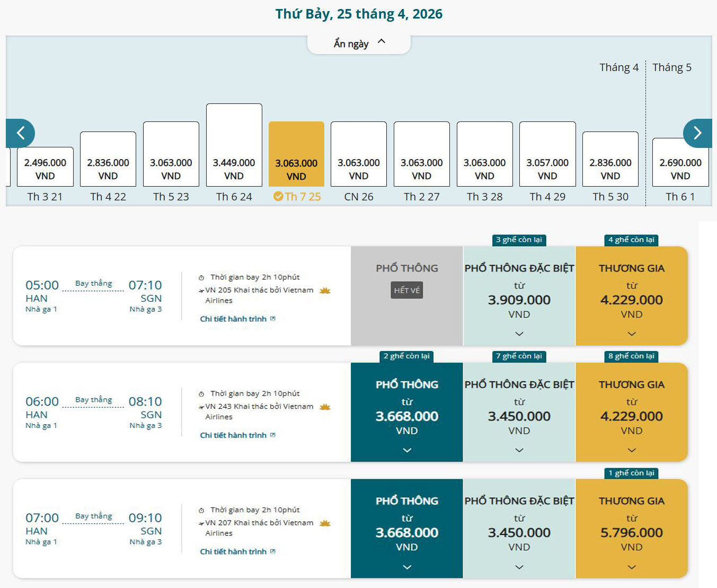Select the highlighted Th 7 25 date
This screenshot has height=588, width=717.
pyautogui.click(x=296, y=154)
